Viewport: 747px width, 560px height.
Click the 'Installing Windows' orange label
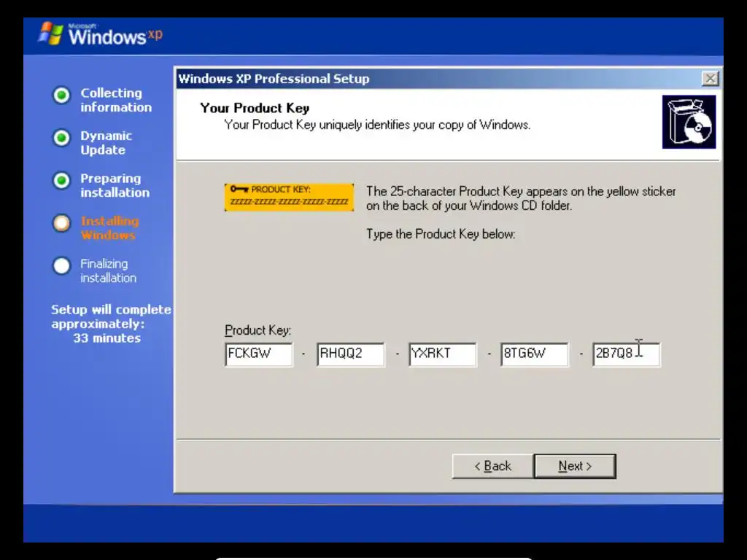click(109, 228)
